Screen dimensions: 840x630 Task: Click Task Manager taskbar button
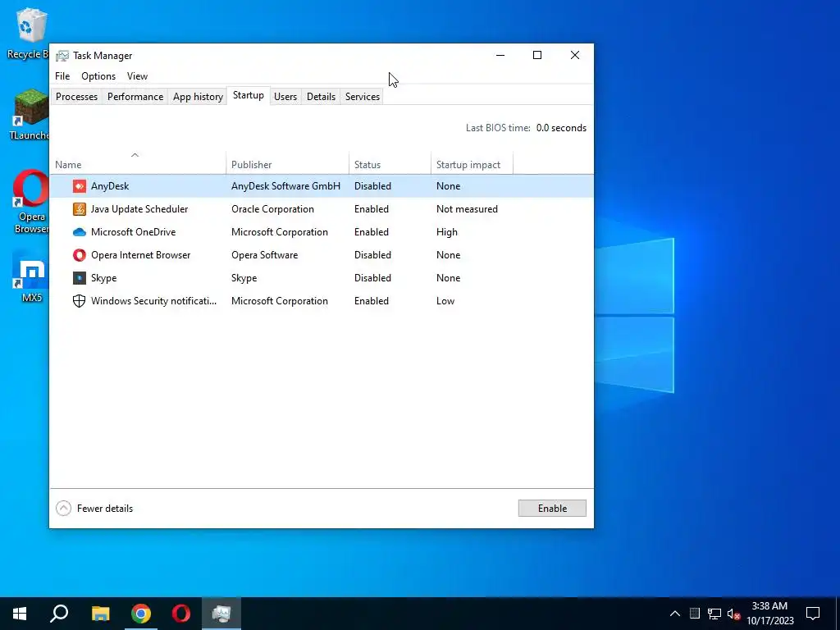pos(221,614)
